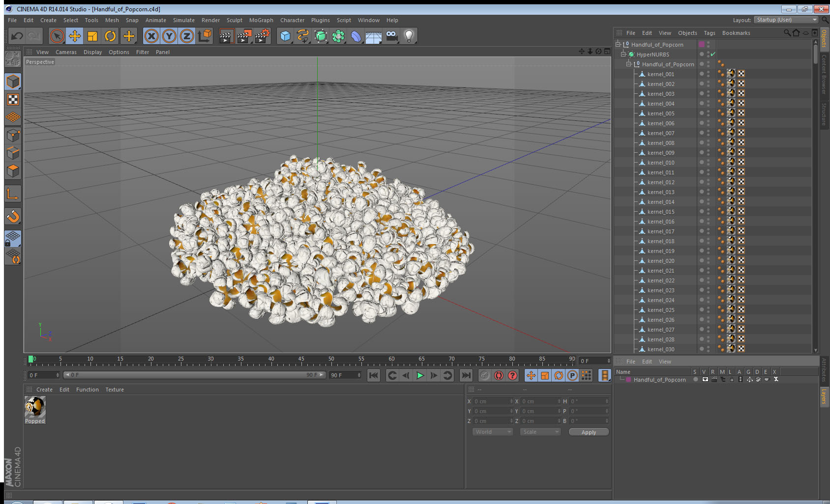Toggle visibility dot for HyperNURBS
Screen dimensions: 830x504
click(702, 54)
